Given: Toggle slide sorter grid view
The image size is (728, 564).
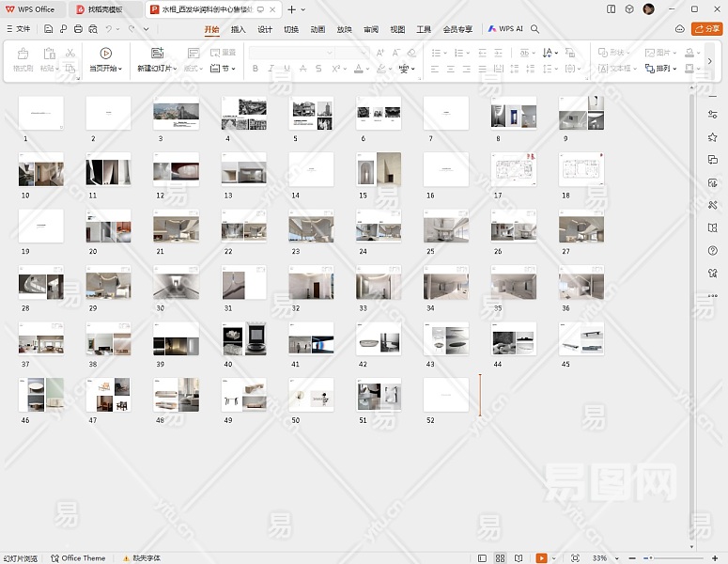Looking at the screenshot, I should (x=500, y=558).
